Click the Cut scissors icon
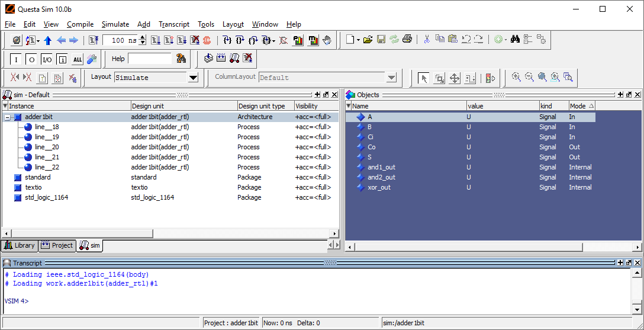This screenshot has height=330, width=644. (427, 40)
